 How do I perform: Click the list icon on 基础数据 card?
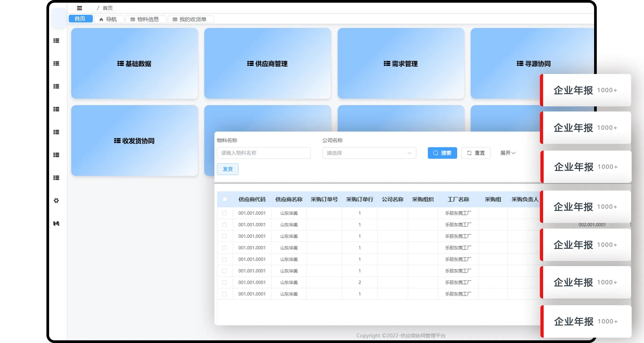[x=120, y=64]
